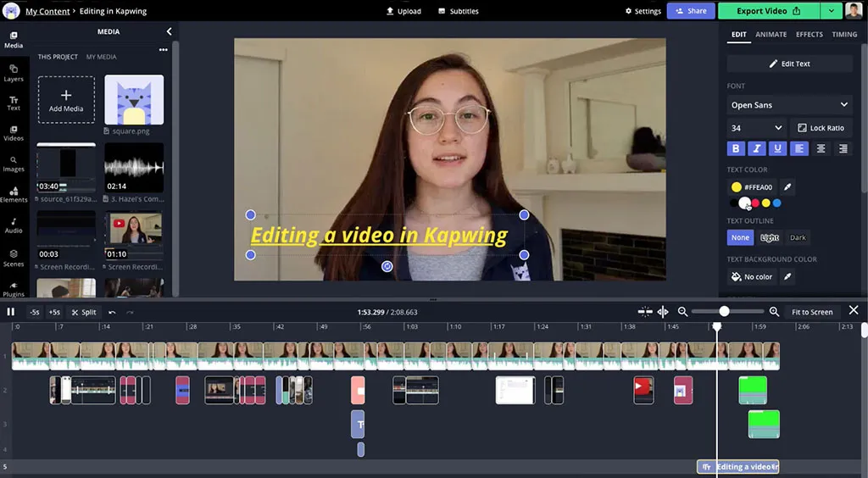Open the Elements sidebar icon
This screenshot has width=868, height=478.
click(x=14, y=194)
